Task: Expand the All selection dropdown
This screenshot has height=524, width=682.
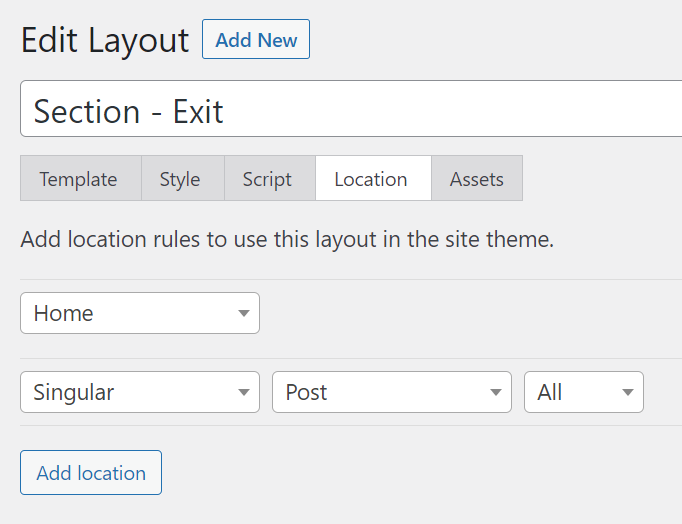Action: pos(575,392)
